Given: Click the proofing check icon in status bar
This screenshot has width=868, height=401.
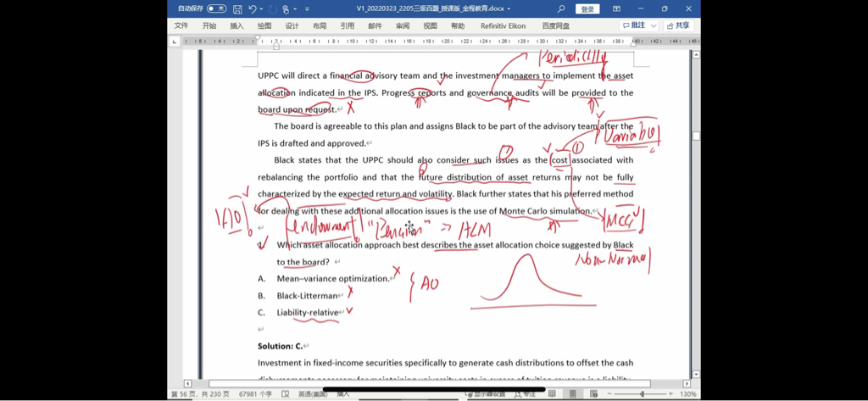Looking at the screenshot, I should tap(285, 394).
